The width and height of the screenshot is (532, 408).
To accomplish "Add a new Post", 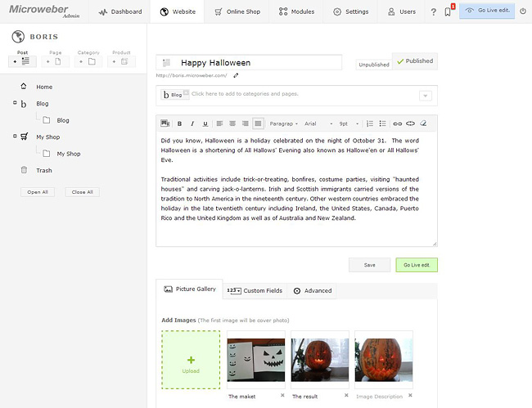I will 22,61.
